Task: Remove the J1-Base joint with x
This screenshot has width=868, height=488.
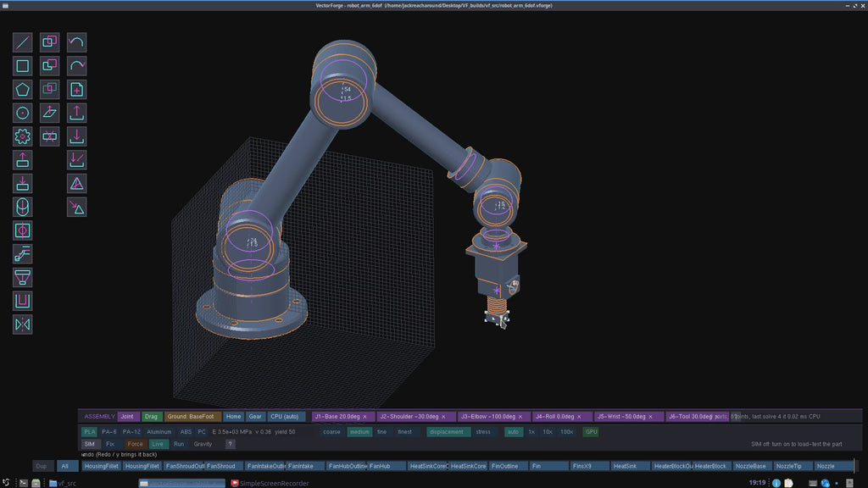Action: (364, 417)
